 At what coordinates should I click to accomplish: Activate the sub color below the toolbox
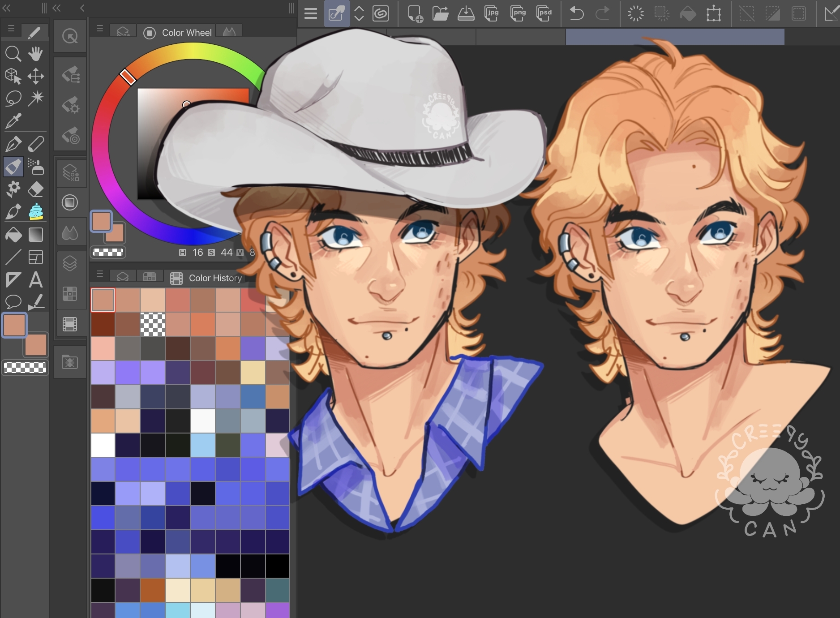tap(36, 345)
